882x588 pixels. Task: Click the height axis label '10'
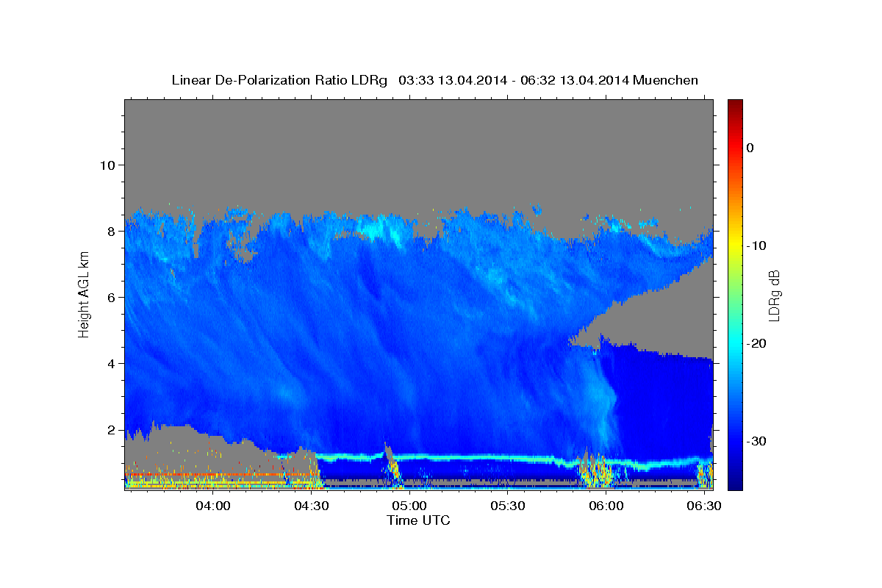(107, 165)
